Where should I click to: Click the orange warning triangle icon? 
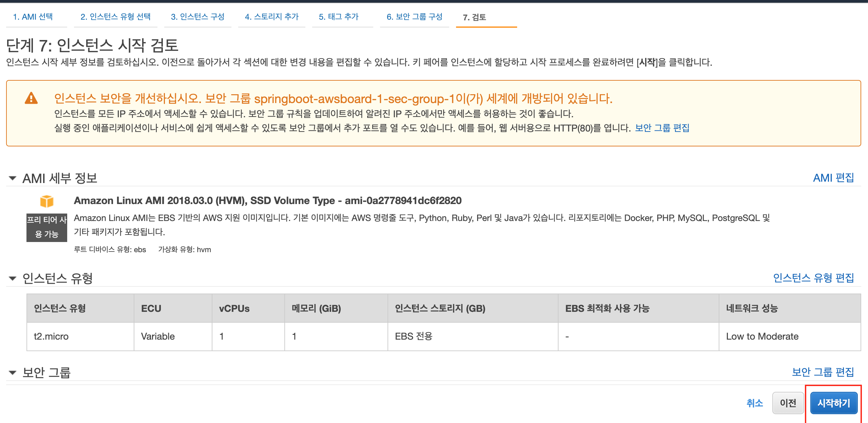tap(31, 98)
